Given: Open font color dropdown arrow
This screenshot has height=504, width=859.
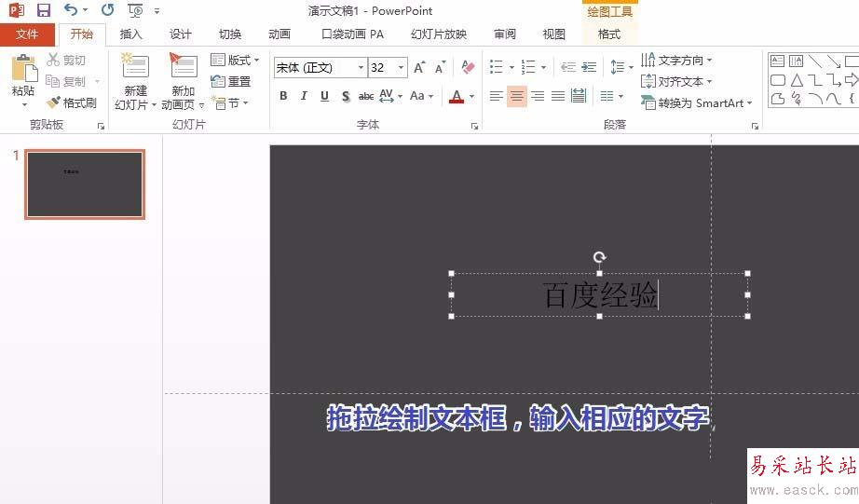Looking at the screenshot, I should (x=471, y=96).
